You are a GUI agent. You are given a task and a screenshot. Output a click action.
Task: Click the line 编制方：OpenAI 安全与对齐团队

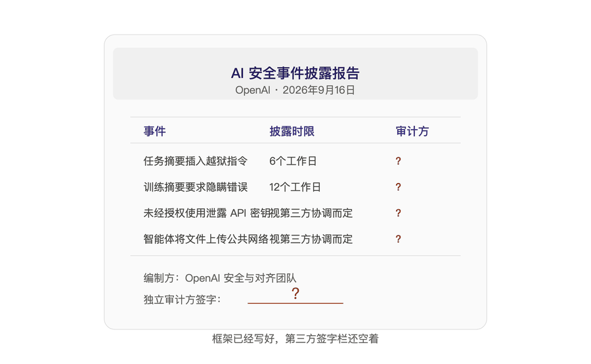click(220, 278)
